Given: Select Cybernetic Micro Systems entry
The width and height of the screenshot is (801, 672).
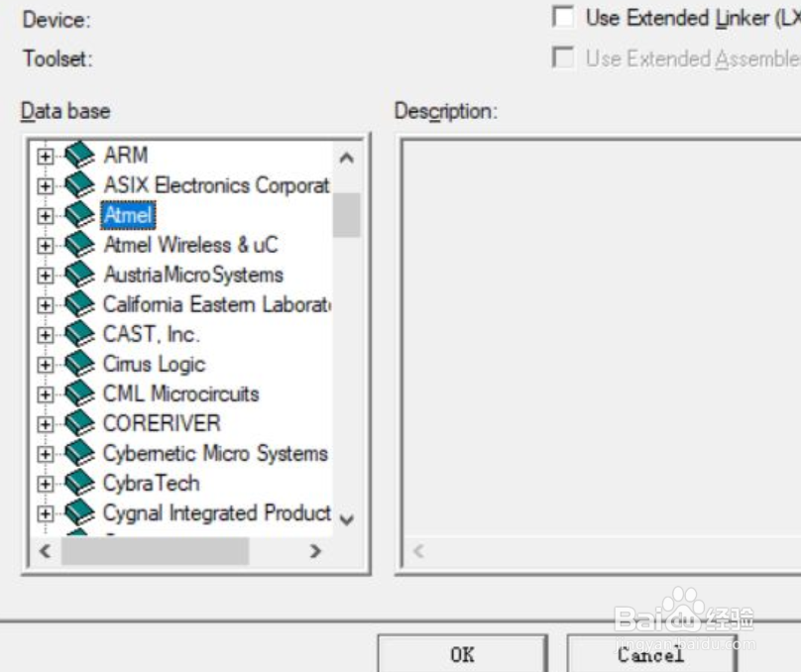Looking at the screenshot, I should point(215,453).
